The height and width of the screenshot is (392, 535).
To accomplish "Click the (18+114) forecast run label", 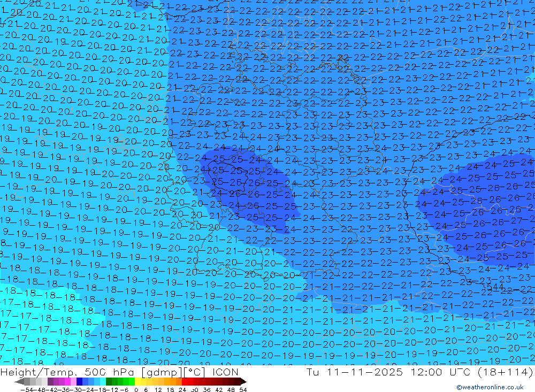I will (505, 372).
